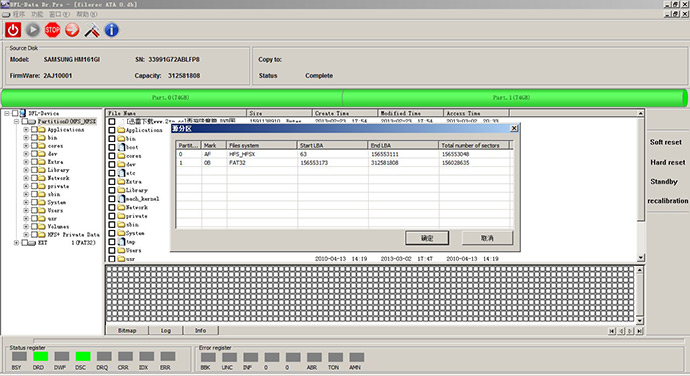Click the cores folder icon in file list
The image size is (690, 376).
(x=121, y=156)
